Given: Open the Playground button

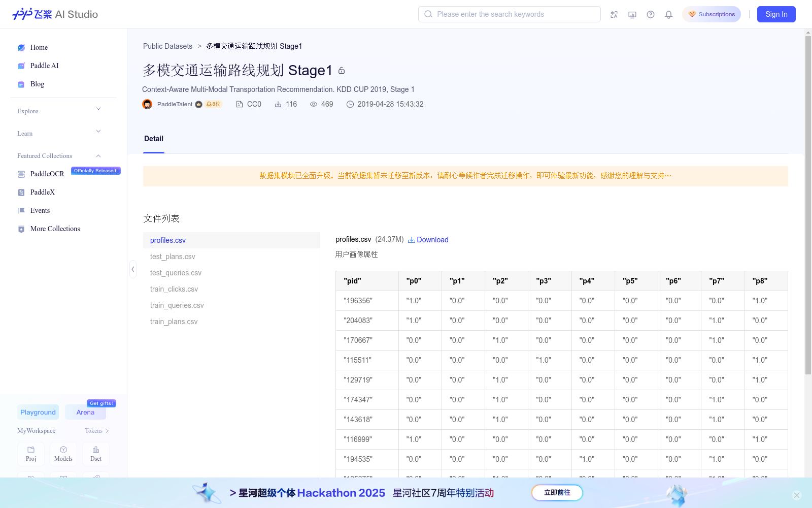Looking at the screenshot, I should coord(38,412).
